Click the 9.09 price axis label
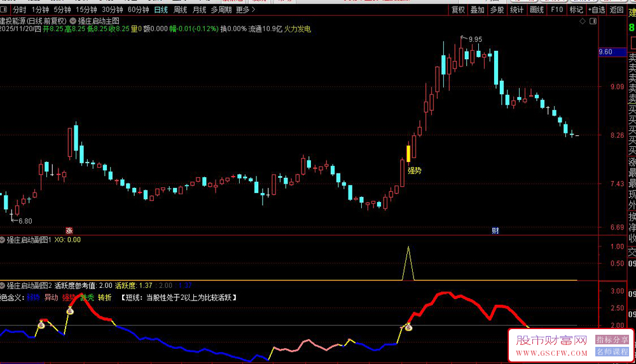This screenshot has width=636, height=364. 618,86
